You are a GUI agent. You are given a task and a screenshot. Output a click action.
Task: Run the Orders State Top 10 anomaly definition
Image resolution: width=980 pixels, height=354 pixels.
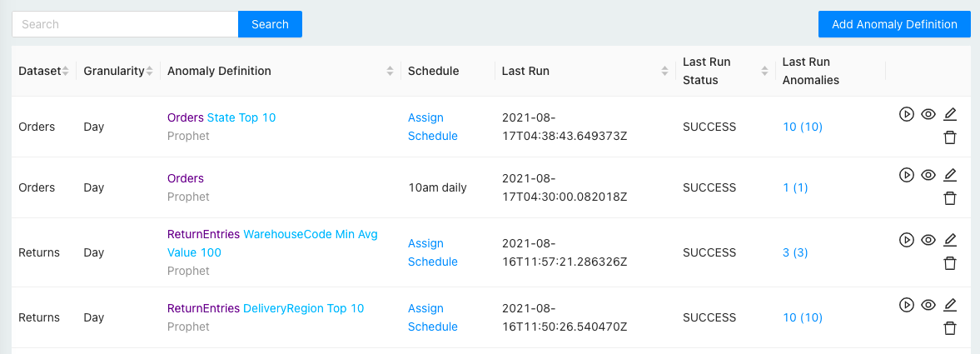[x=906, y=114]
